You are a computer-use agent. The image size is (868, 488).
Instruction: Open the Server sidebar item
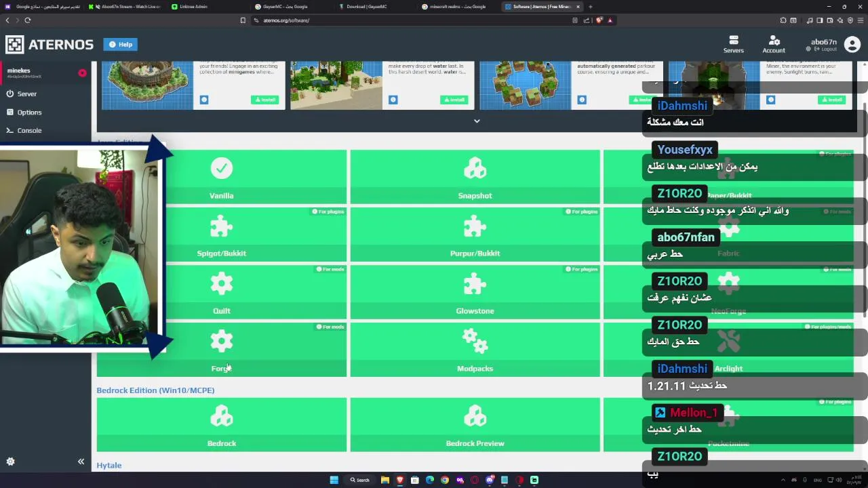(46, 94)
